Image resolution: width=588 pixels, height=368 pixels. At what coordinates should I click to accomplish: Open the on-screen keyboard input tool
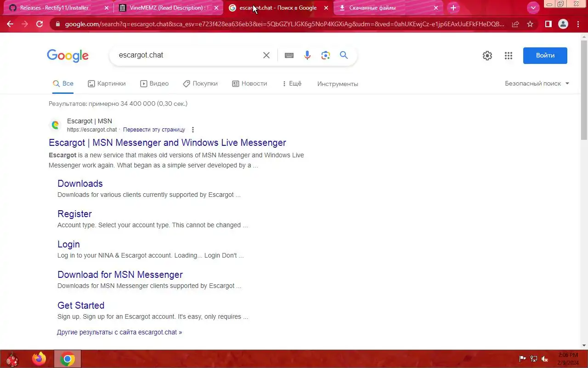coord(289,55)
